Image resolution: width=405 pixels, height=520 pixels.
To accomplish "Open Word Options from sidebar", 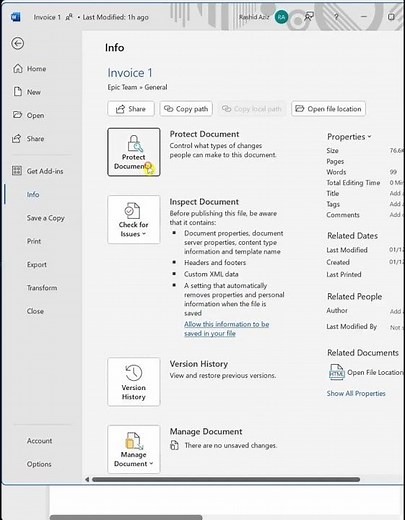I will [x=39, y=464].
